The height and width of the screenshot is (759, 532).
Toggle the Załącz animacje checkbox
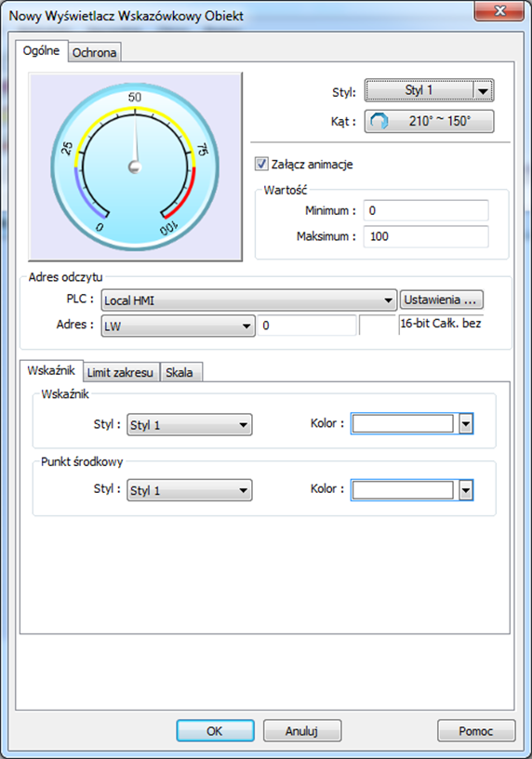[261, 164]
